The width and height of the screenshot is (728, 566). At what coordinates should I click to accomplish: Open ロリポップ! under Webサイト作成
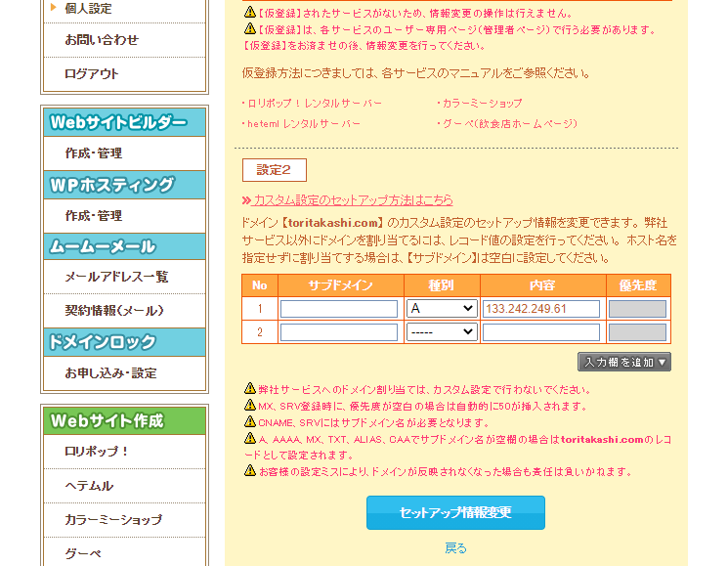point(97,452)
